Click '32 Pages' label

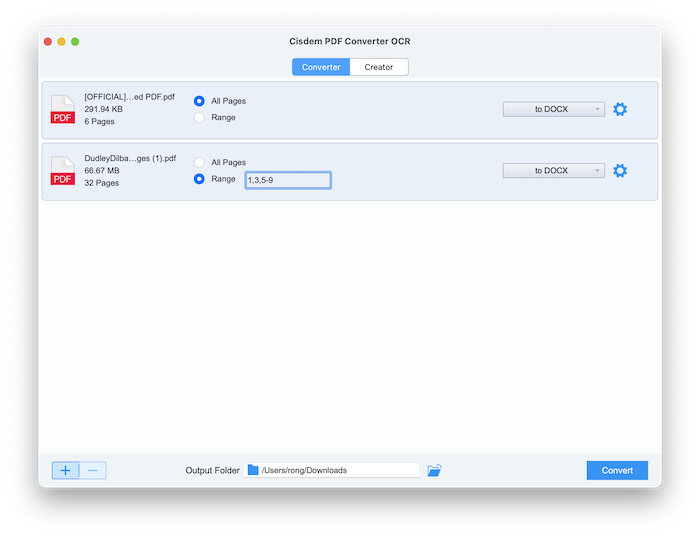[x=101, y=183]
